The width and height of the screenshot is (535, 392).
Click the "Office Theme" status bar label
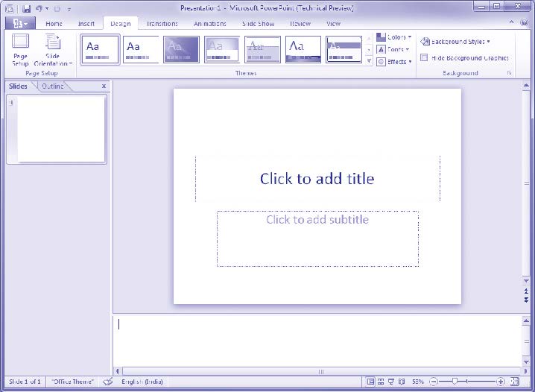point(72,382)
